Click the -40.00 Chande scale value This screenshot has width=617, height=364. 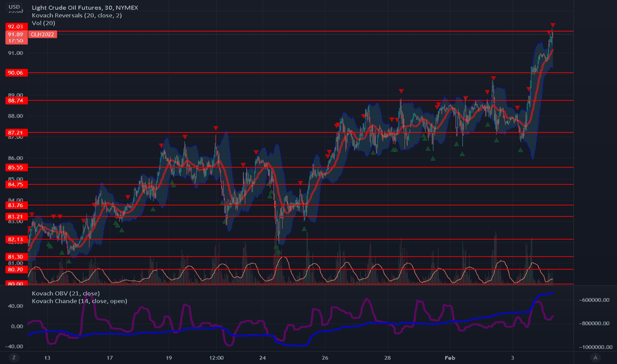coord(15,347)
